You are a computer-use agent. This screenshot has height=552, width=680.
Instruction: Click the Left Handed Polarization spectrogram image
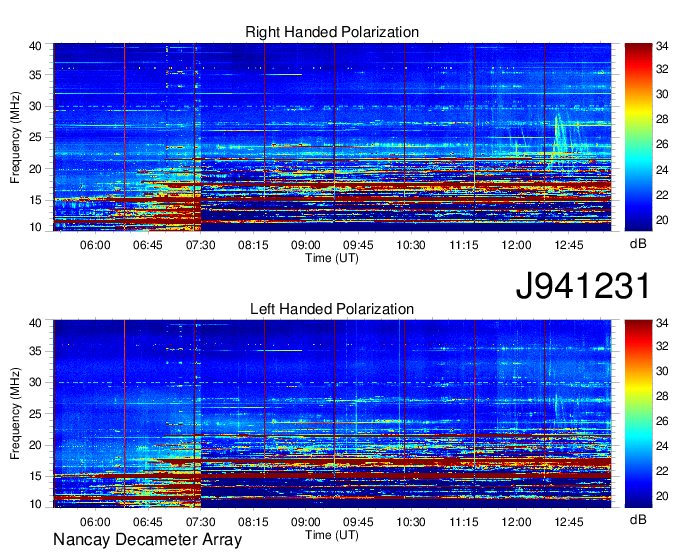[x=332, y=414]
